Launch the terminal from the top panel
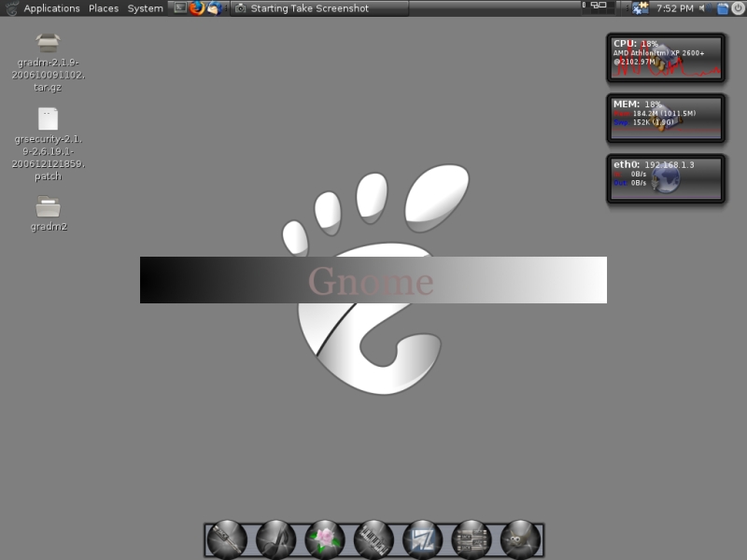747x560 pixels. coord(179,7)
